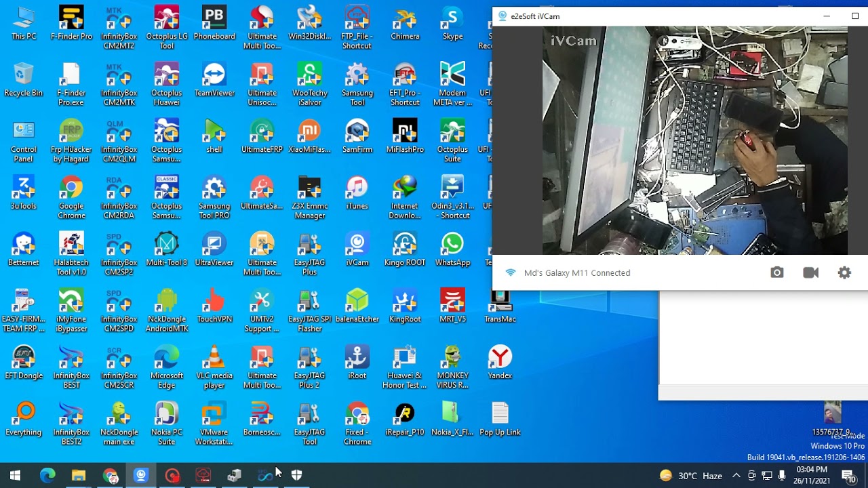Launch Betternet from the desktop
This screenshot has height=488, width=868.
point(24,249)
